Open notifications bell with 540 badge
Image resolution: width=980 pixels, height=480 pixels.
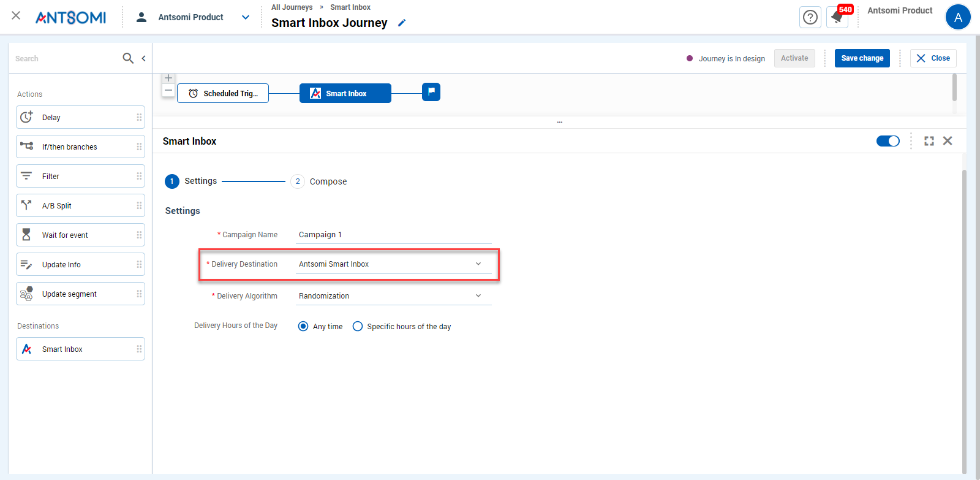click(x=837, y=17)
